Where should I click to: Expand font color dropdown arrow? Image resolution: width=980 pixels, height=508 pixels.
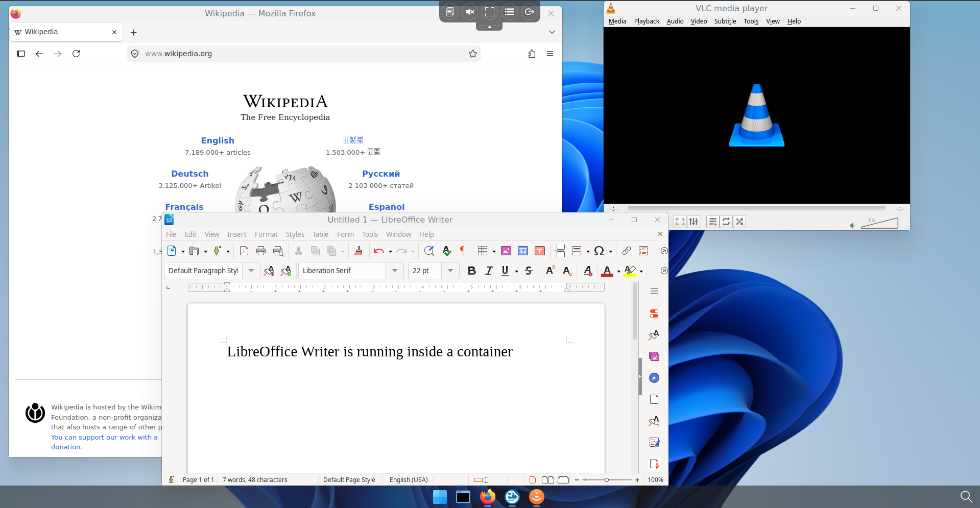(618, 271)
